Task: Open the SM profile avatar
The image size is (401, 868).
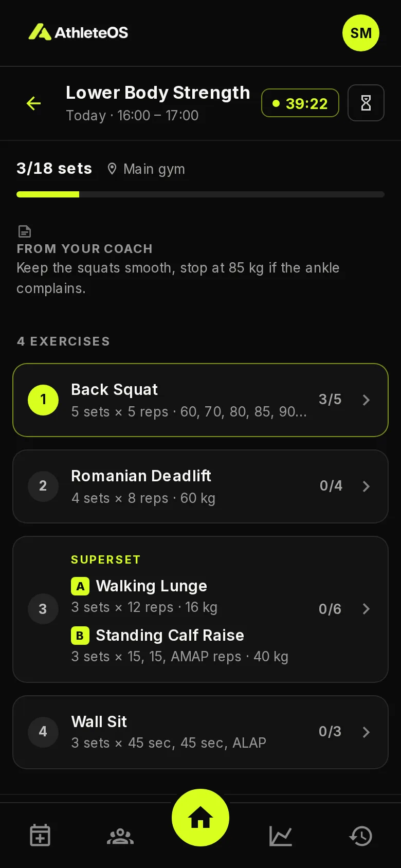Action: (x=361, y=33)
